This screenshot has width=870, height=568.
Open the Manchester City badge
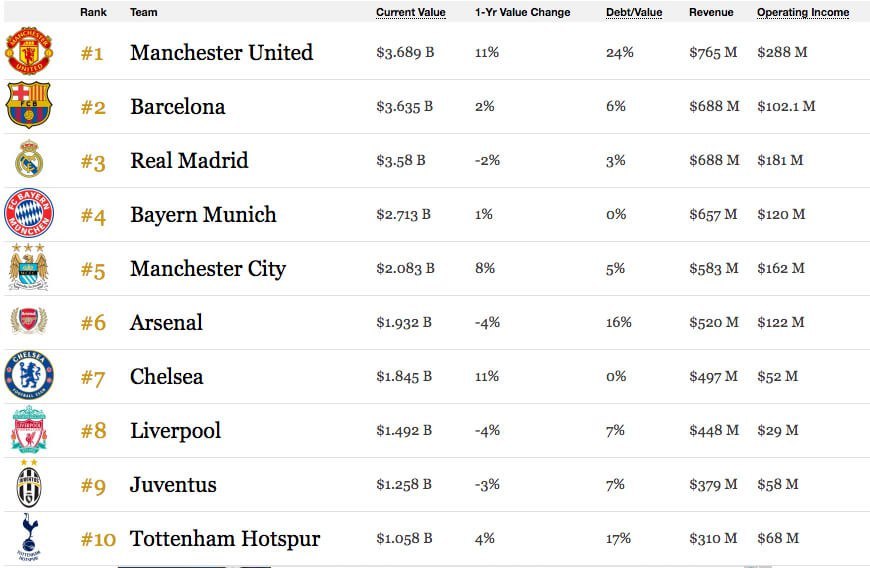tap(29, 266)
